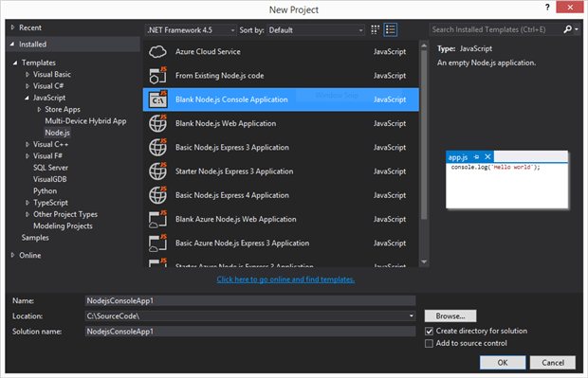Expand the Visual F# node
The height and width of the screenshot is (378, 588).
[x=28, y=156]
